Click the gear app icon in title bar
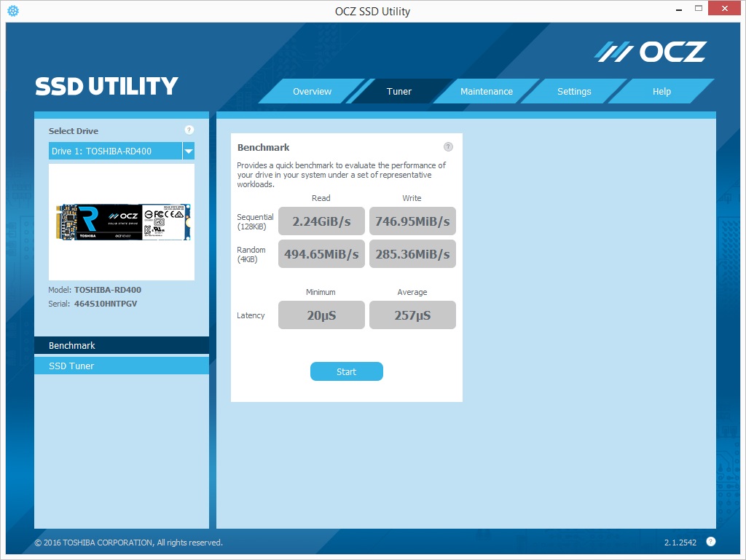Viewport: 746px width, 560px height. [13, 10]
